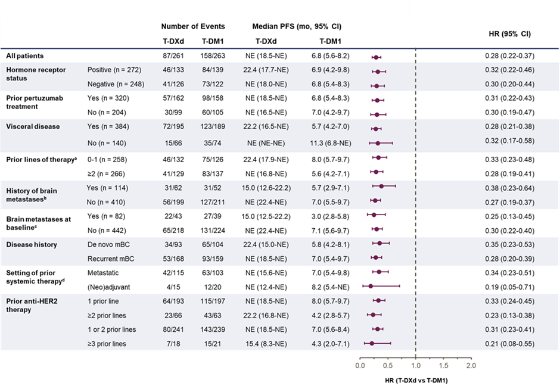Screen dimensions: 560x392
Task: Click 'Yes (n = 384)' subgroup
Action: coord(108,126)
